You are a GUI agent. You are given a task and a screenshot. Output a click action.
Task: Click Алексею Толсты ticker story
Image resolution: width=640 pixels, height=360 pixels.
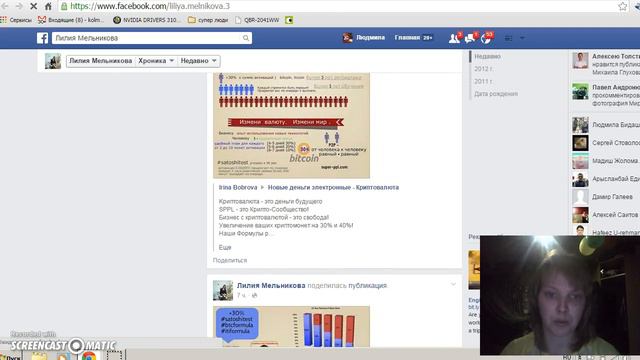pyautogui.click(x=616, y=64)
